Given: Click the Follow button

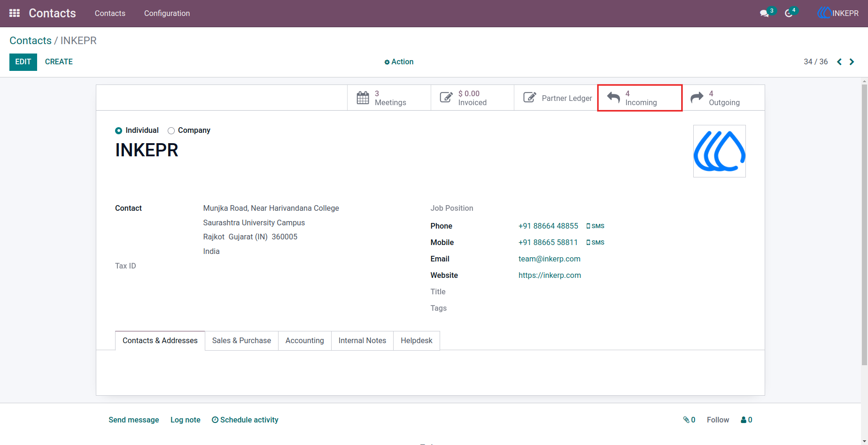Looking at the screenshot, I should [x=718, y=420].
